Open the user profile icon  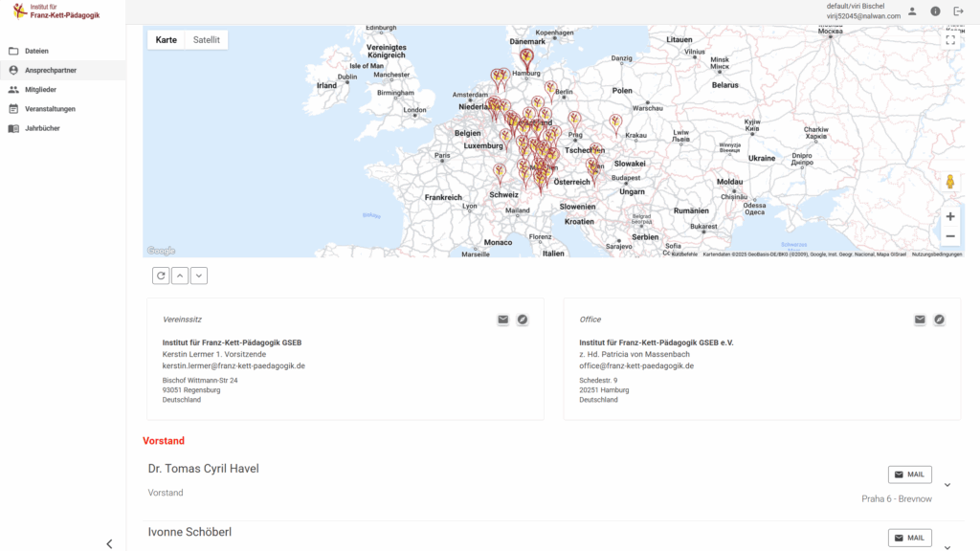click(912, 11)
